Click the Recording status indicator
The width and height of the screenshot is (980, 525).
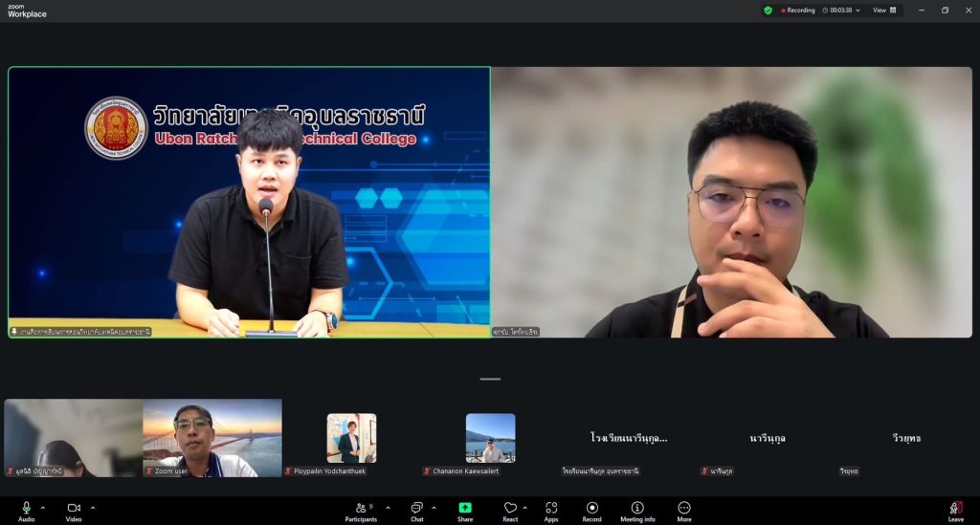[798, 11]
